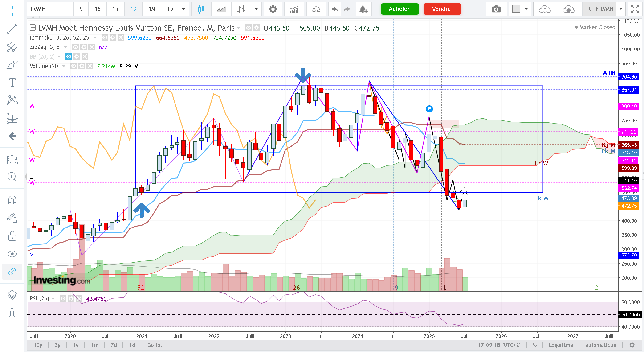Open the Indicators chart icon

(x=294, y=9)
